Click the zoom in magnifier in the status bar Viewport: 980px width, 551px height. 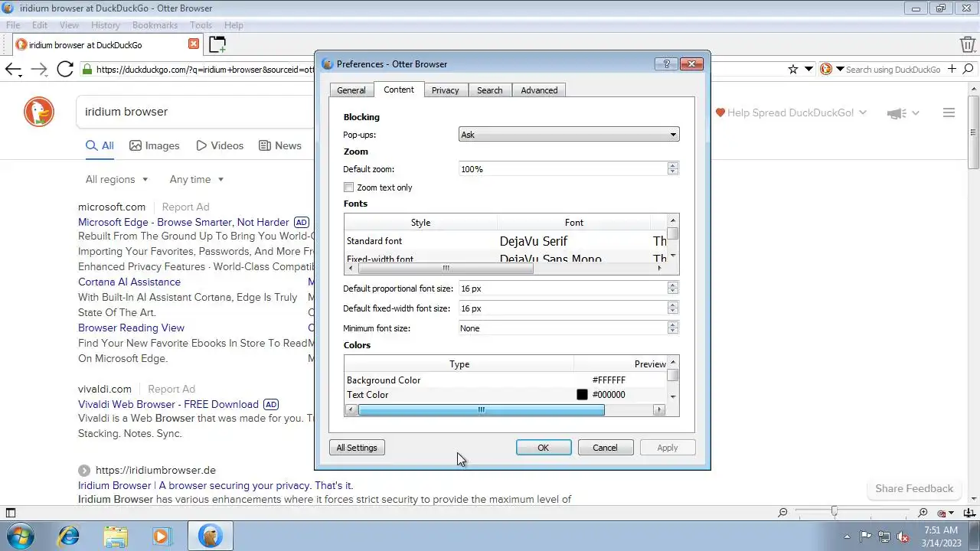[x=923, y=513]
